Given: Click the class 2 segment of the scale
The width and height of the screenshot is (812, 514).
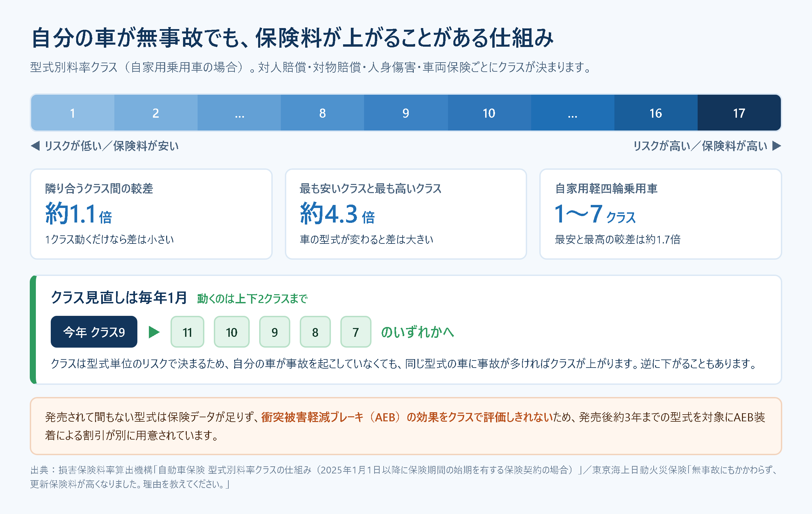Looking at the screenshot, I should pyautogui.click(x=156, y=113).
